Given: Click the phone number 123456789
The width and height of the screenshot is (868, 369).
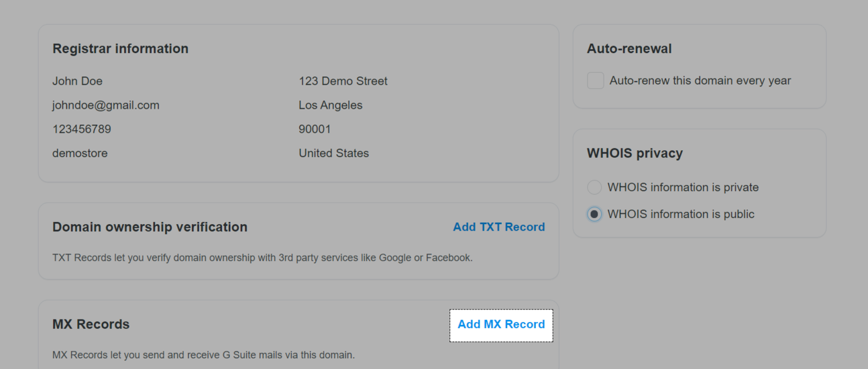Looking at the screenshot, I should pyautogui.click(x=82, y=129).
